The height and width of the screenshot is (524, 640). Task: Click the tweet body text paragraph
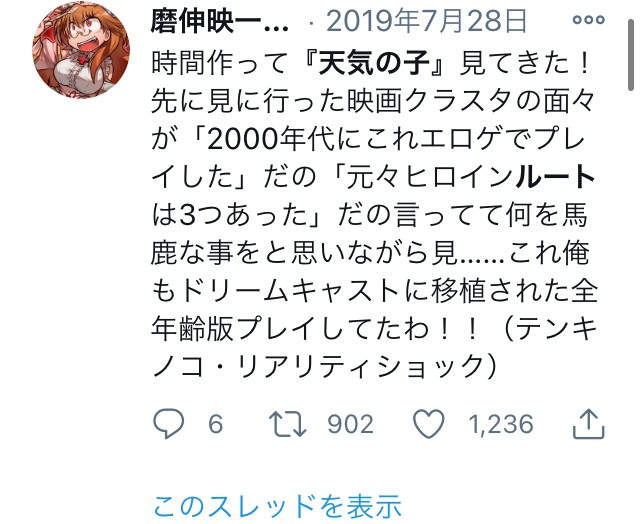(x=373, y=214)
